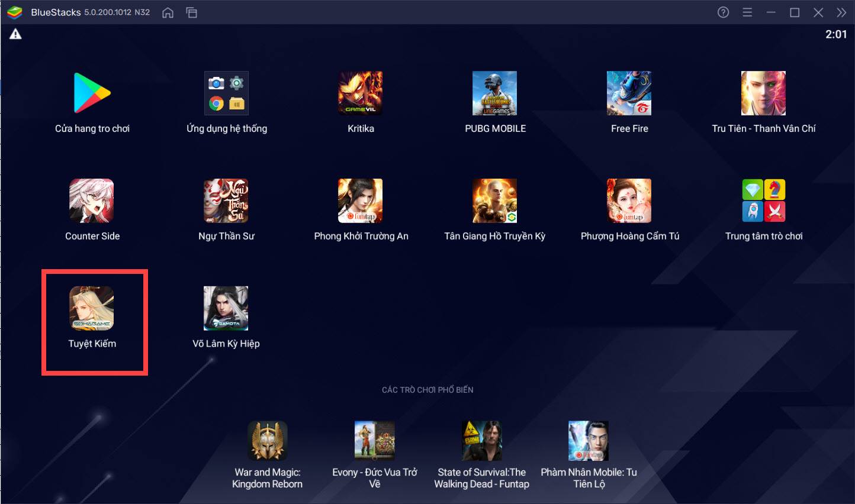Image resolution: width=855 pixels, height=504 pixels.
Task: Open the Võ Lâm Kỳ Hiệp game
Action: point(226,308)
